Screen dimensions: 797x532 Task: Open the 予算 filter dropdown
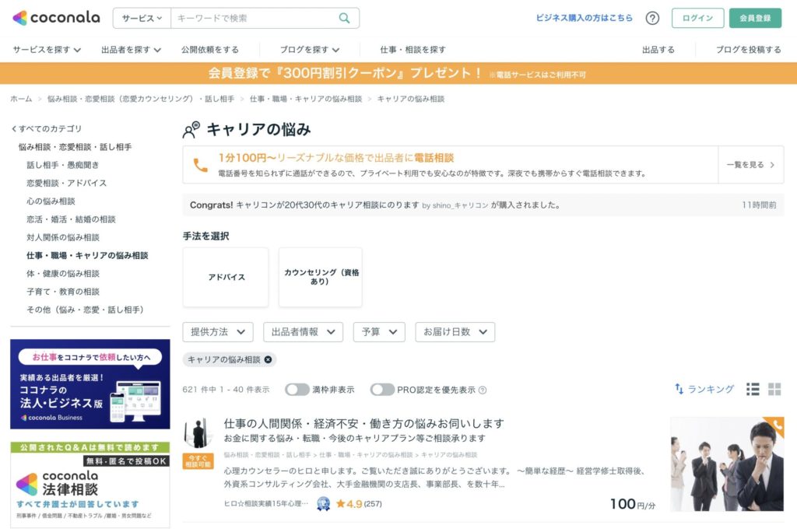pos(379,331)
